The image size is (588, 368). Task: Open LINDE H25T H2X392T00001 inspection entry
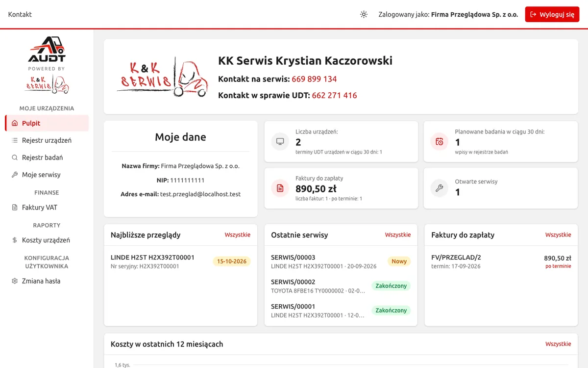(180, 262)
